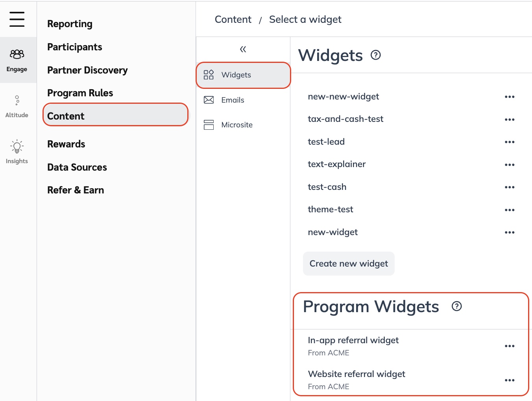Viewport: 532px width, 401px height.
Task: Open the In-app referral widget entry
Action: [x=353, y=340]
